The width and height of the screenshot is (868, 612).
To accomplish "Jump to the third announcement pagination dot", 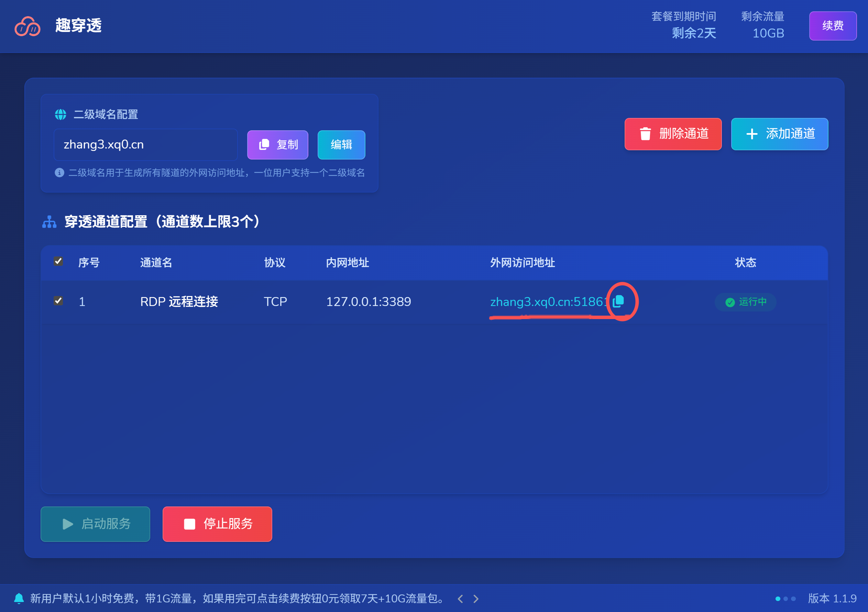I will (x=793, y=599).
